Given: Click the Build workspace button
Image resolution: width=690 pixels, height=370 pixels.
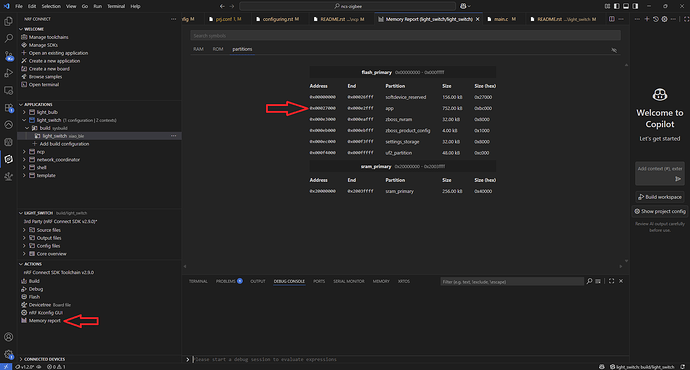Looking at the screenshot, I should click(660, 197).
